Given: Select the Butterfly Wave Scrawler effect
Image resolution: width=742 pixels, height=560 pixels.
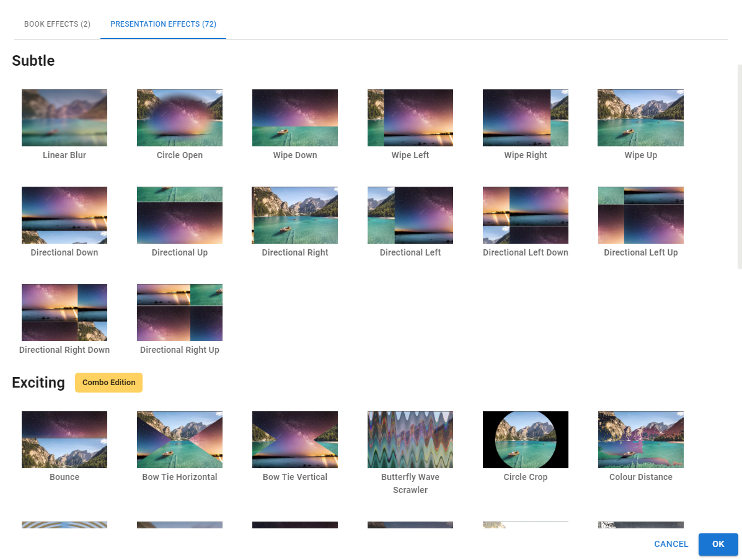Looking at the screenshot, I should [x=410, y=440].
